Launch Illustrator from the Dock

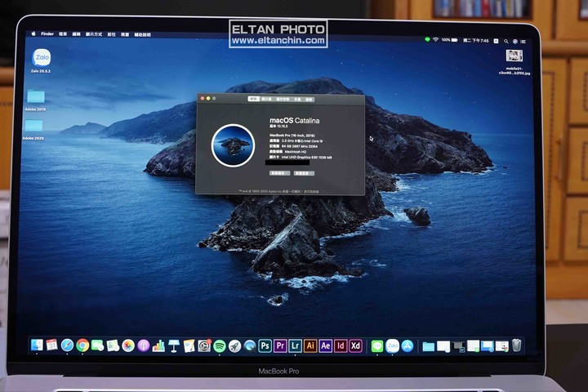pos(310,346)
